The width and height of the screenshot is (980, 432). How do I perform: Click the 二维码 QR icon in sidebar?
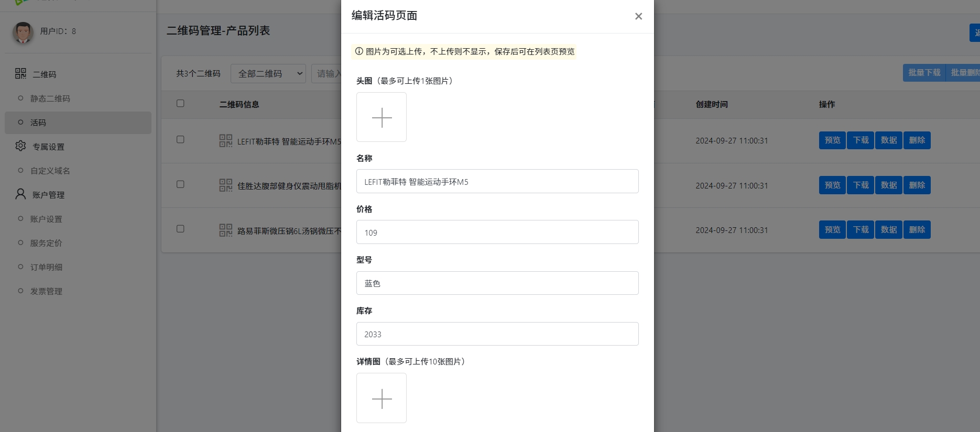(20, 74)
